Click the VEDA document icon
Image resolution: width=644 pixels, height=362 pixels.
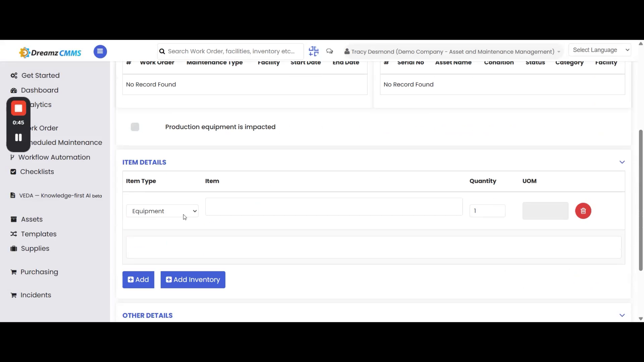pyautogui.click(x=13, y=195)
